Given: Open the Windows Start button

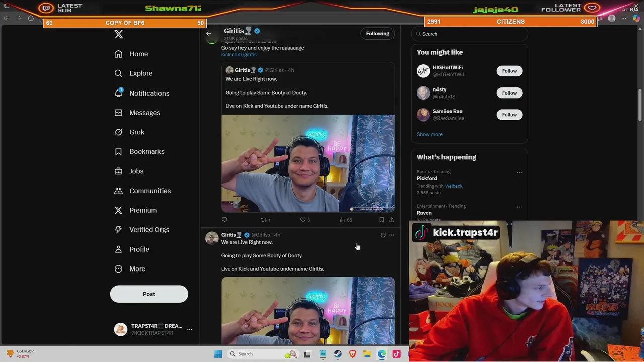Looking at the screenshot, I should (218, 354).
